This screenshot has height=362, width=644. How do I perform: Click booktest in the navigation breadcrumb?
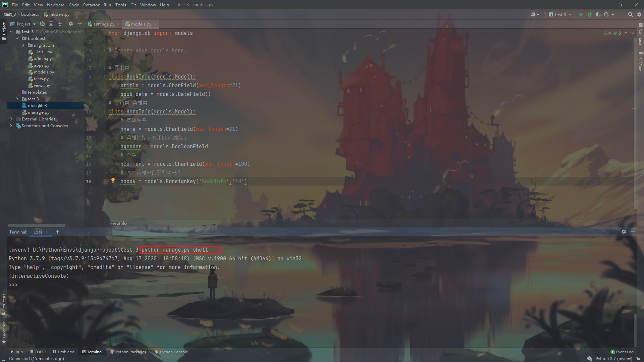point(30,14)
